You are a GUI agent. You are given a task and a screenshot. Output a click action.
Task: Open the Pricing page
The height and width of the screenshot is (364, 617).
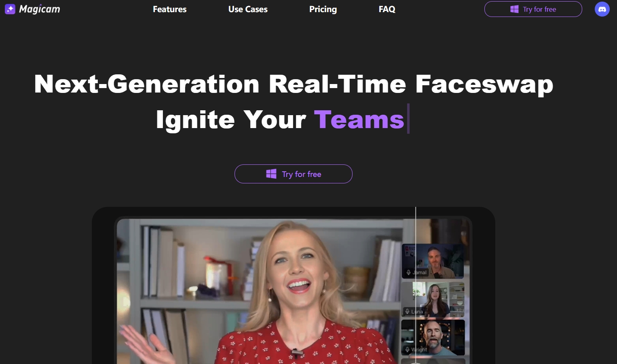(323, 9)
